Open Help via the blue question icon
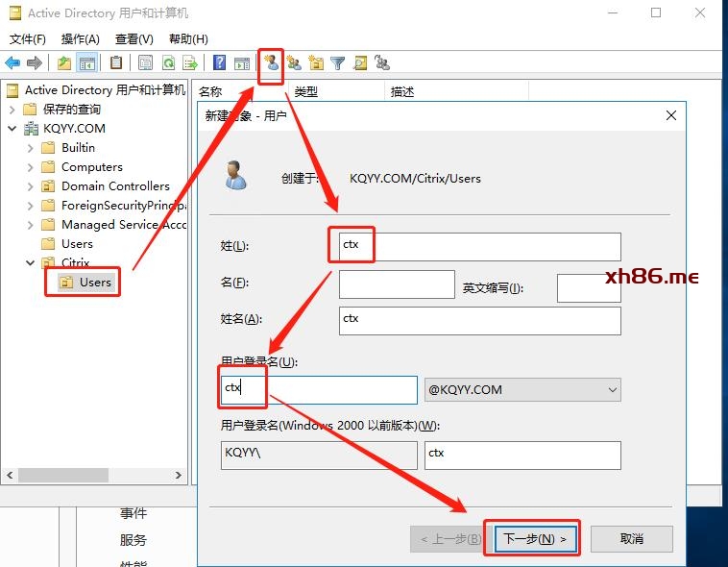Image resolution: width=728 pixels, height=567 pixels. (x=219, y=63)
